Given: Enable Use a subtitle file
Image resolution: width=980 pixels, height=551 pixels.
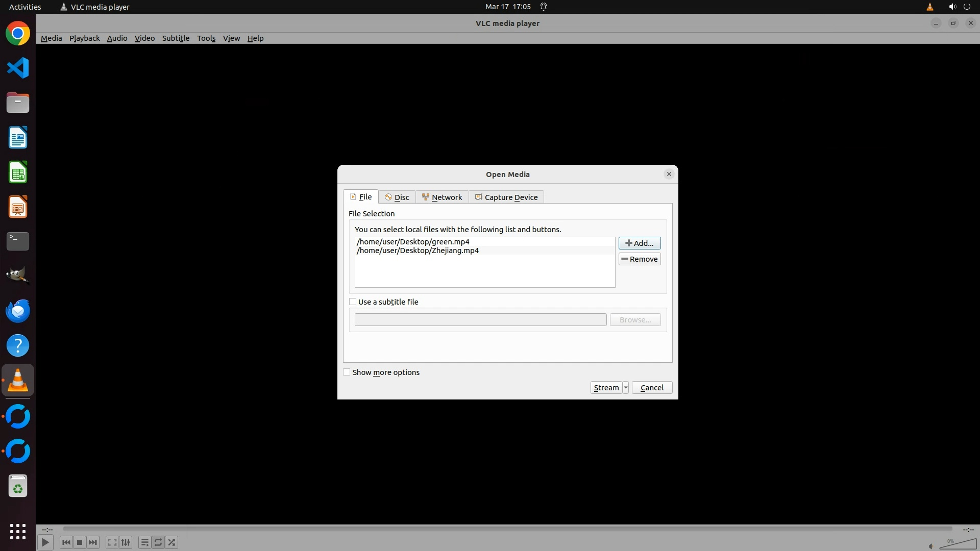Looking at the screenshot, I should (353, 302).
